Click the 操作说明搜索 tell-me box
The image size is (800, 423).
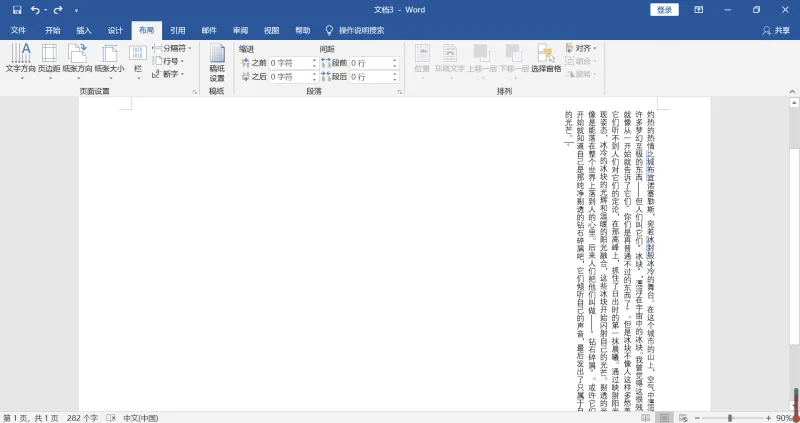pyautogui.click(x=356, y=31)
